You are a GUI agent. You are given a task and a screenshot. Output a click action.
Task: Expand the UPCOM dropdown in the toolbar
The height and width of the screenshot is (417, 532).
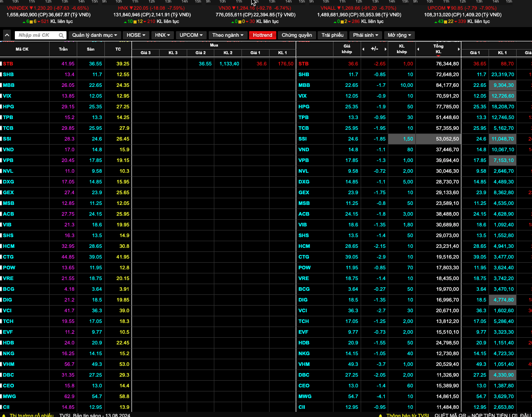[191, 35]
